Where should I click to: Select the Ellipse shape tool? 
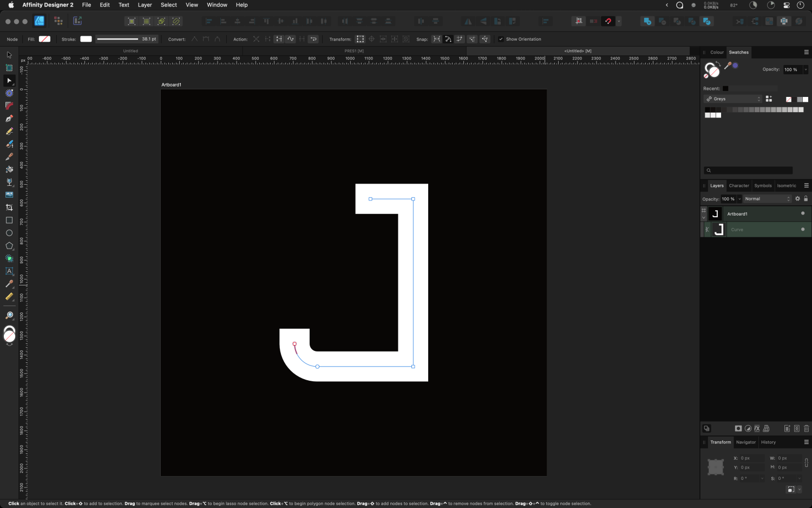coord(9,233)
